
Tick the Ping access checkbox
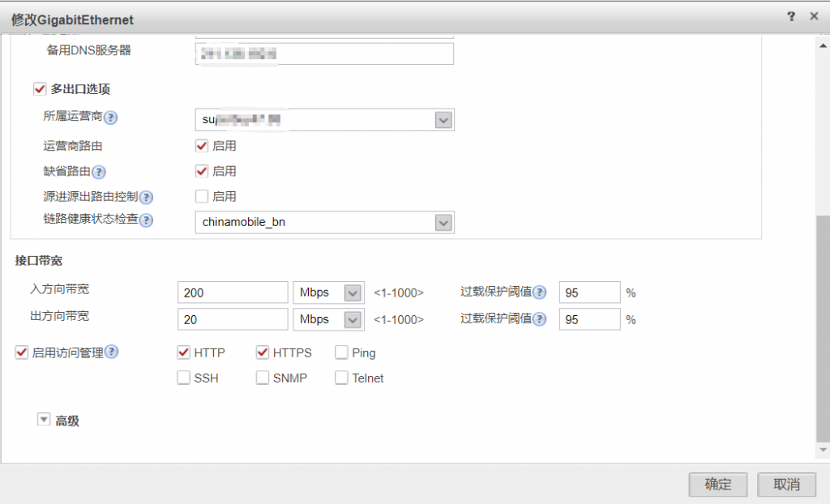tap(341, 352)
